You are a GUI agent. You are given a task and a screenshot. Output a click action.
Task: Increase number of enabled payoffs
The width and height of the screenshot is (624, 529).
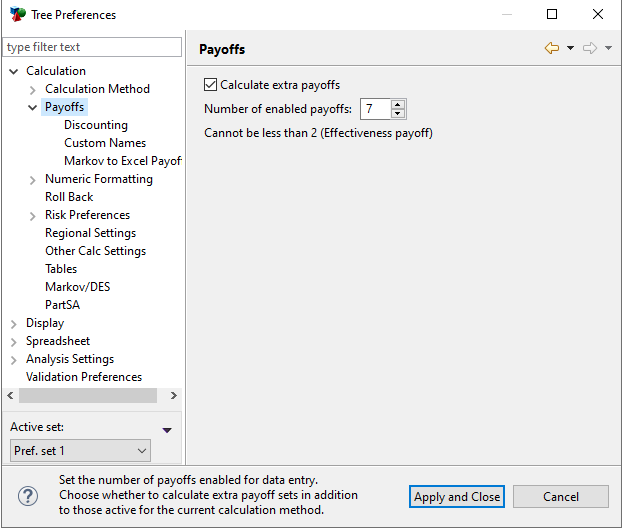coord(398,104)
